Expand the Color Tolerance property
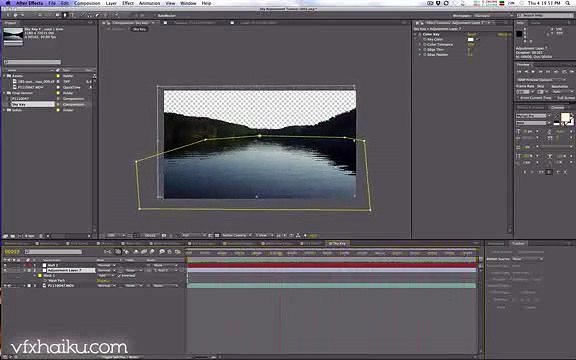Image resolution: width=576 pixels, height=360 pixels. pos(420,44)
